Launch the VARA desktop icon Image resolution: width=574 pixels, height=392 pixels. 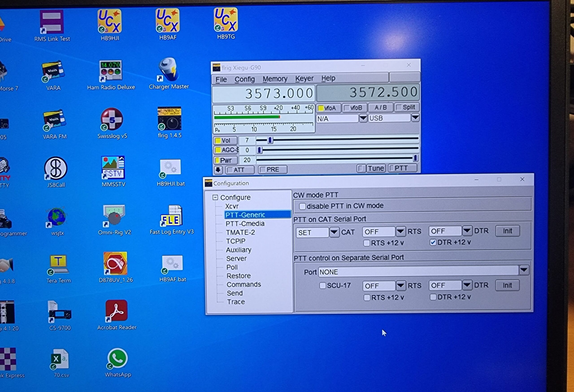tap(53, 71)
